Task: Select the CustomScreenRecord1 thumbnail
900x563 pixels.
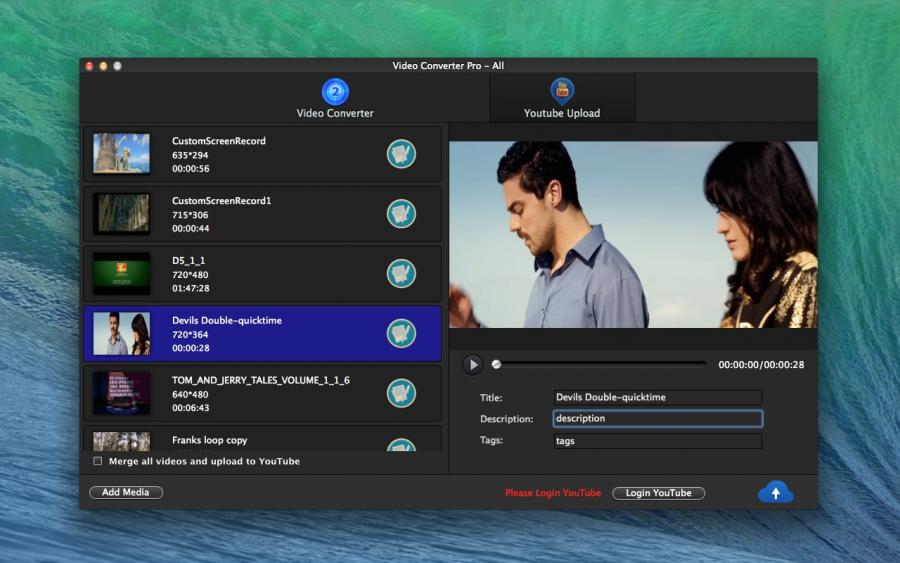Action: [121, 213]
